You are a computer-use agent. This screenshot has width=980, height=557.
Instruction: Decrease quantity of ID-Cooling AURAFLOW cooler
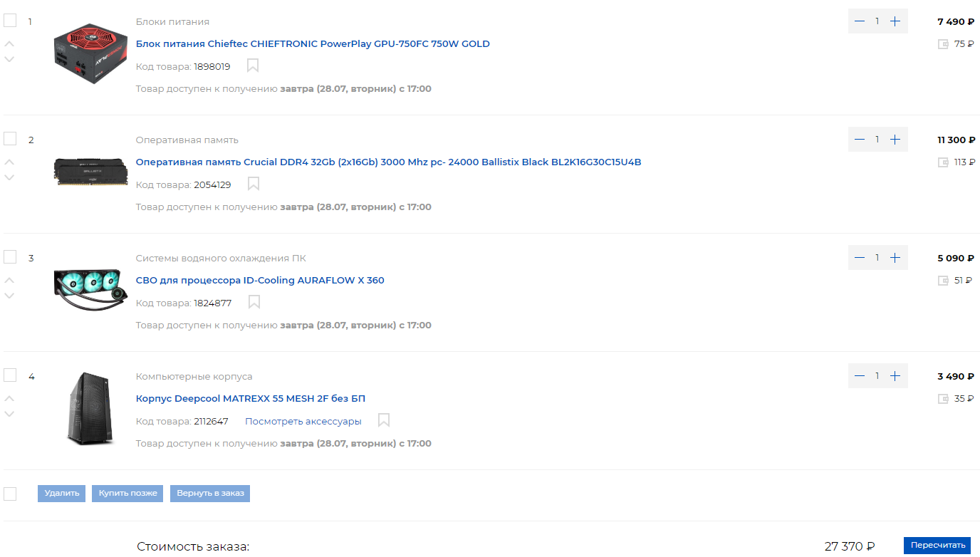tap(860, 258)
